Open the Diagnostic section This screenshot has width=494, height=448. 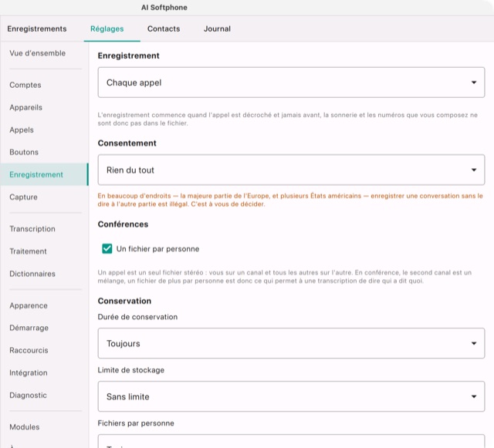tap(28, 395)
